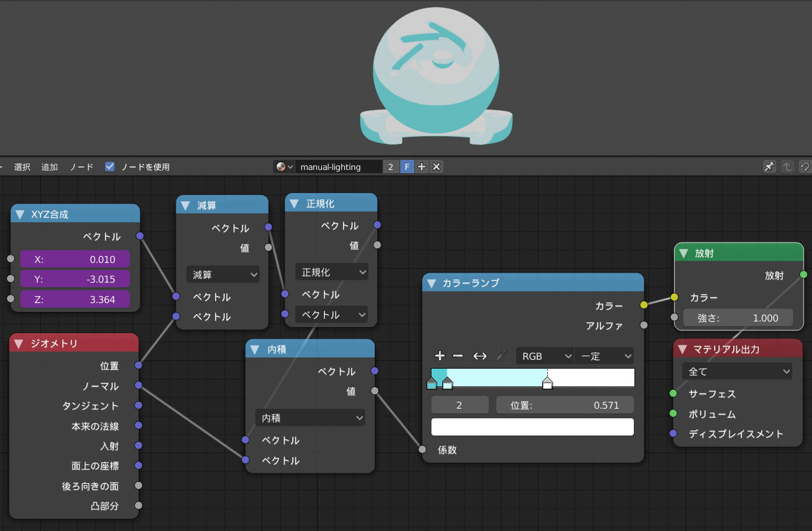812x531 pixels.
Task: Click the 位置 output socket on ジオメトリ
Action: (x=138, y=365)
